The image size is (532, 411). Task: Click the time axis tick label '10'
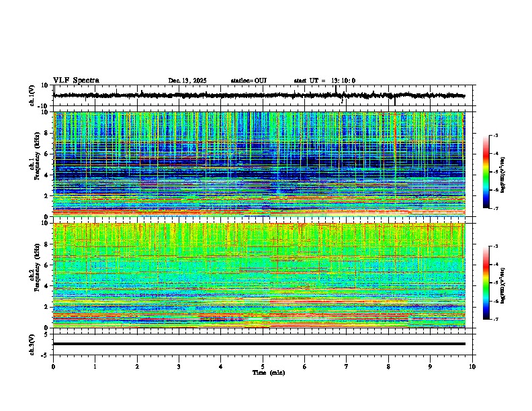pyautogui.click(x=472, y=367)
